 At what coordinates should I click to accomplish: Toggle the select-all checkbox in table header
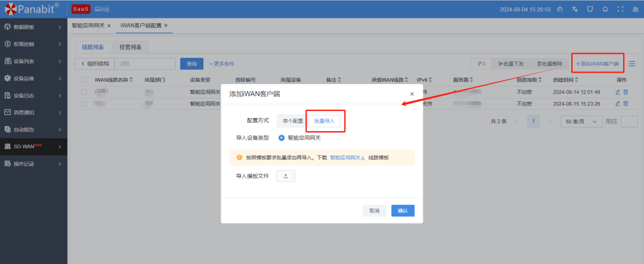tap(84, 80)
